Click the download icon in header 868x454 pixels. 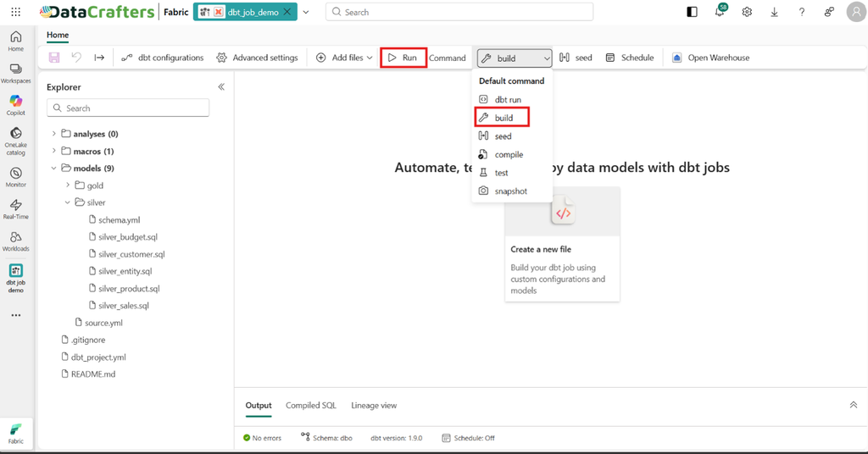click(774, 12)
